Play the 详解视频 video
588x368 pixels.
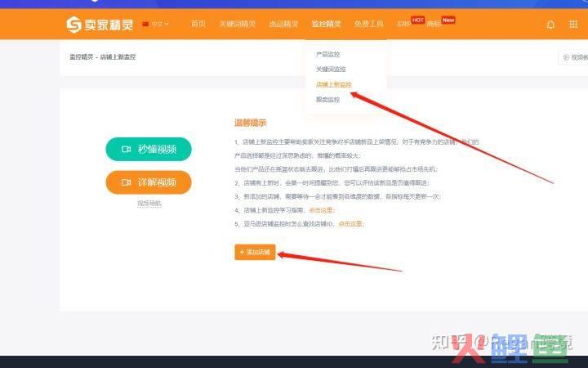(149, 182)
